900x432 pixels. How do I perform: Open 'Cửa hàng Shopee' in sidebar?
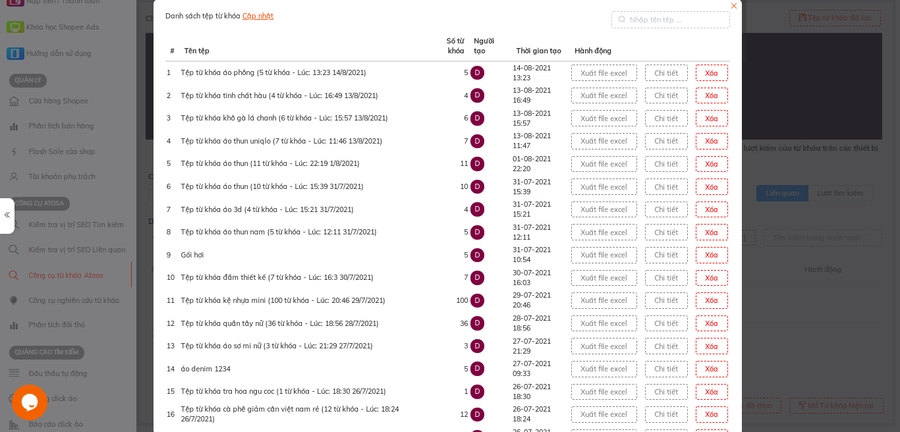pos(58,100)
